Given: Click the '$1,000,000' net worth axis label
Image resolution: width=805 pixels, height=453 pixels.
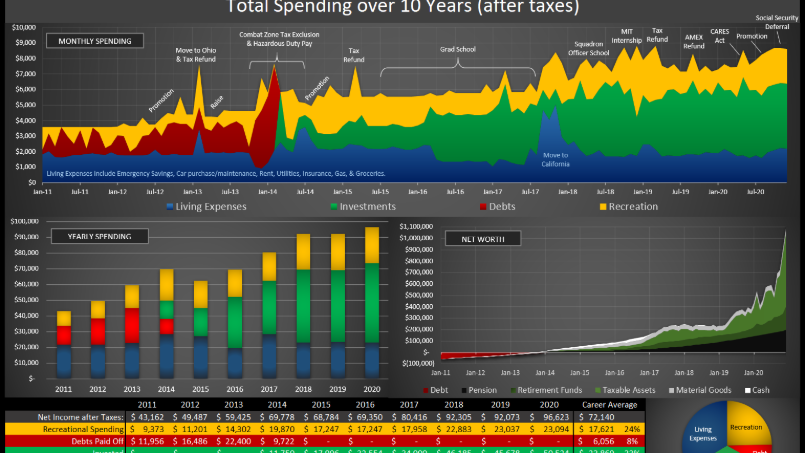Looking at the screenshot, I should pos(416,238).
